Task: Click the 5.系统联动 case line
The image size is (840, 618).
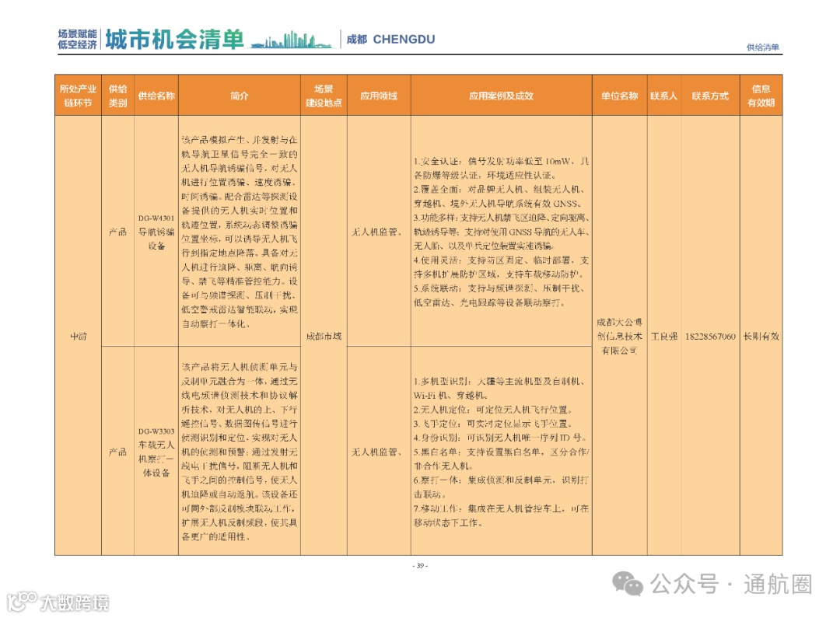Action: coord(502,295)
